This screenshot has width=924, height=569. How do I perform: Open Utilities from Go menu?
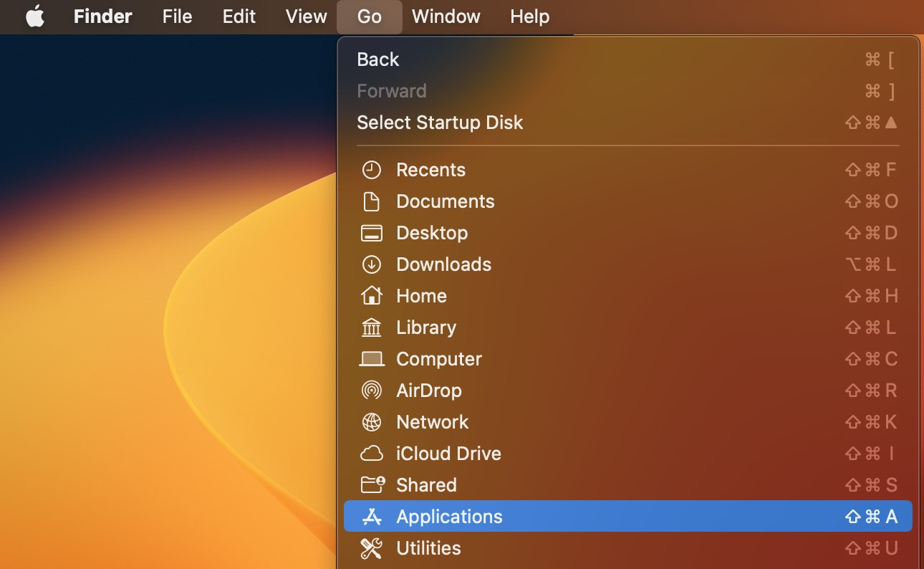[628, 548]
